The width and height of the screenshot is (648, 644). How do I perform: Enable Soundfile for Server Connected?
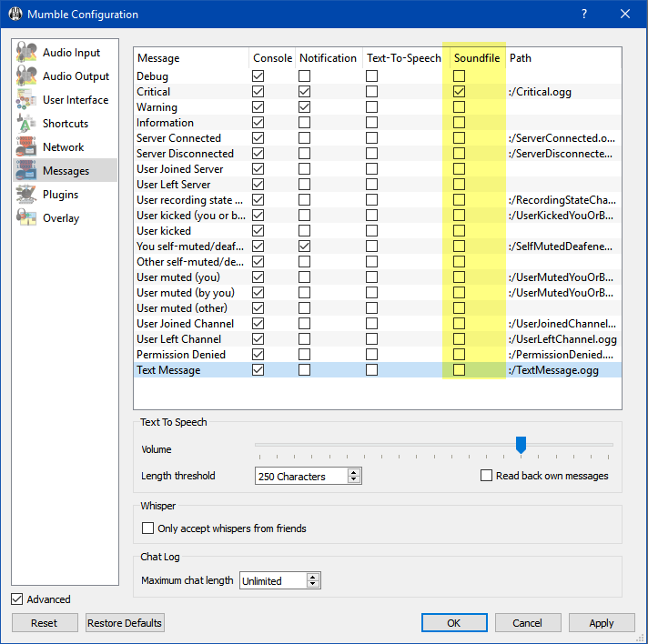pyautogui.click(x=459, y=138)
